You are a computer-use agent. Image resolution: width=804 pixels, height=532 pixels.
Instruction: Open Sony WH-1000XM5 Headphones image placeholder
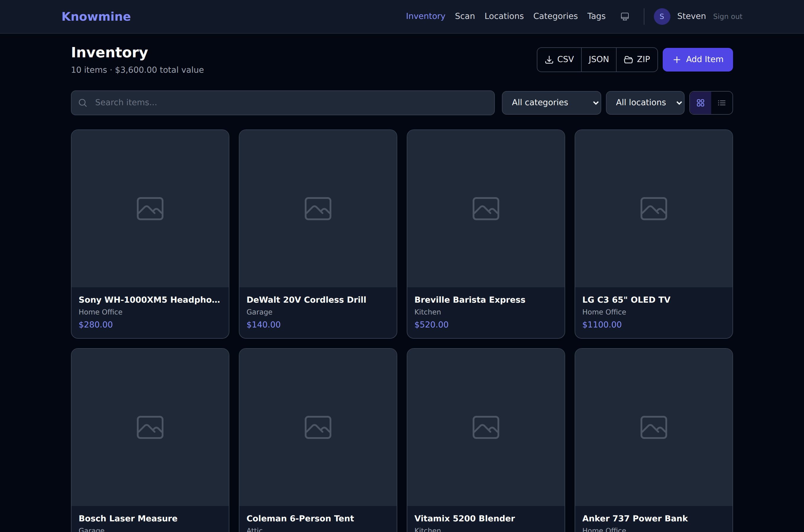(x=150, y=209)
